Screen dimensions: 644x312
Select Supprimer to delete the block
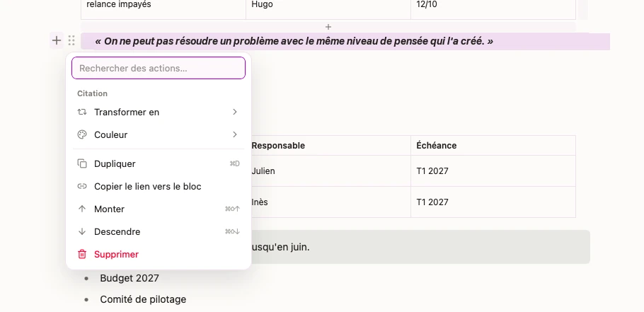coord(159,254)
